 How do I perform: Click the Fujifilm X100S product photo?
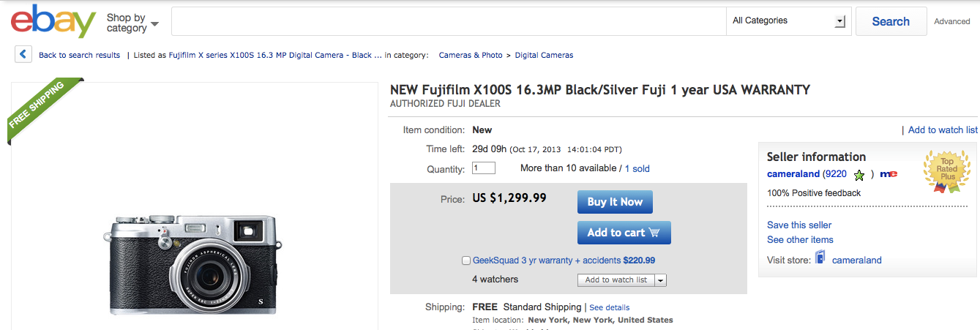pos(192,263)
